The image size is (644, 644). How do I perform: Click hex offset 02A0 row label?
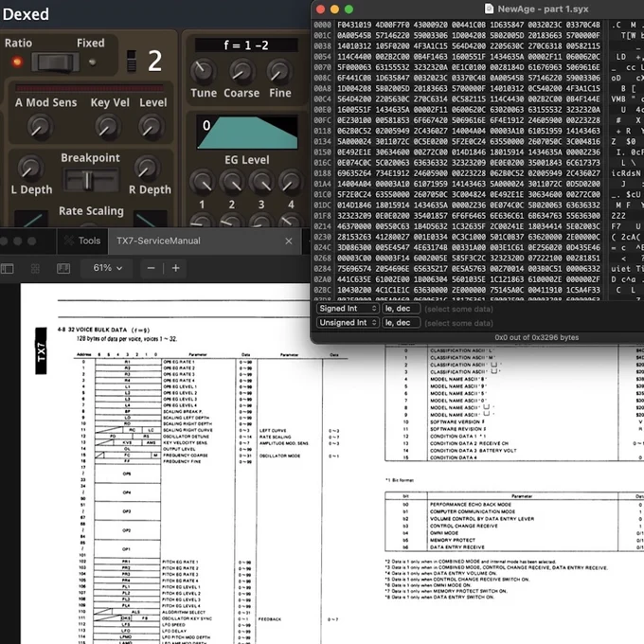[322, 279]
